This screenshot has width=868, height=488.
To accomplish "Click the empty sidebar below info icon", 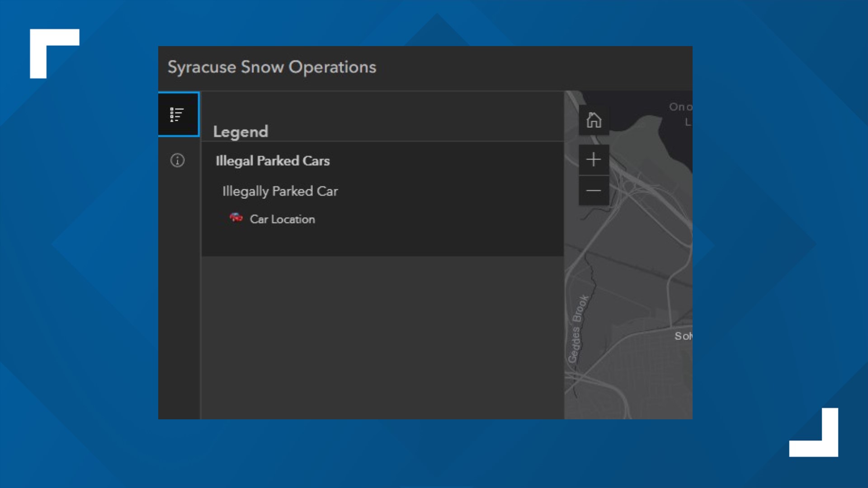I will pyautogui.click(x=179, y=294).
